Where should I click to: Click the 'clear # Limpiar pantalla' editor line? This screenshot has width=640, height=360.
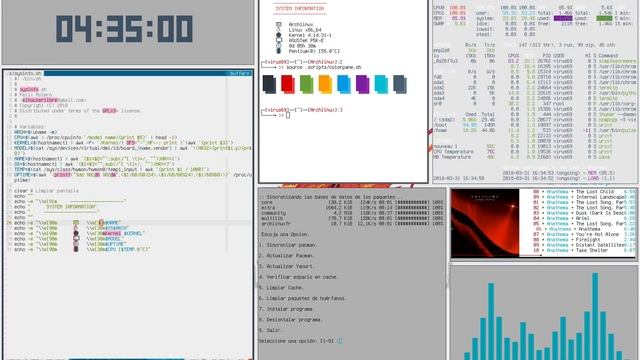[46, 191]
